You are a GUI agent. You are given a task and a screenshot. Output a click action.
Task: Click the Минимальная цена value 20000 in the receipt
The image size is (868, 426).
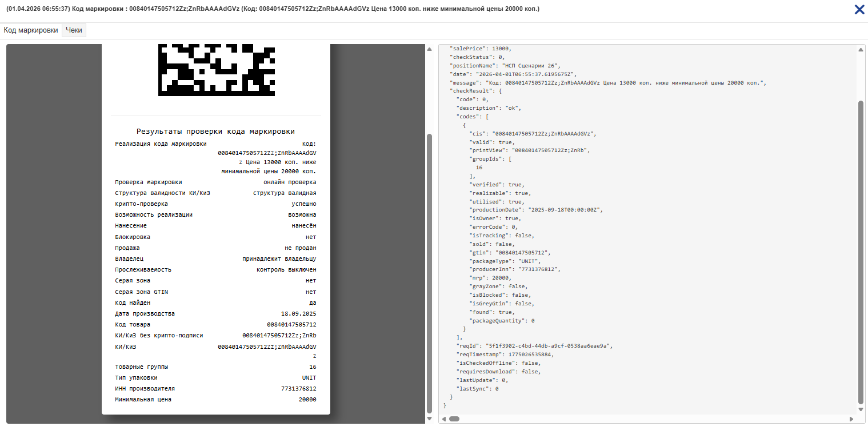click(x=307, y=400)
